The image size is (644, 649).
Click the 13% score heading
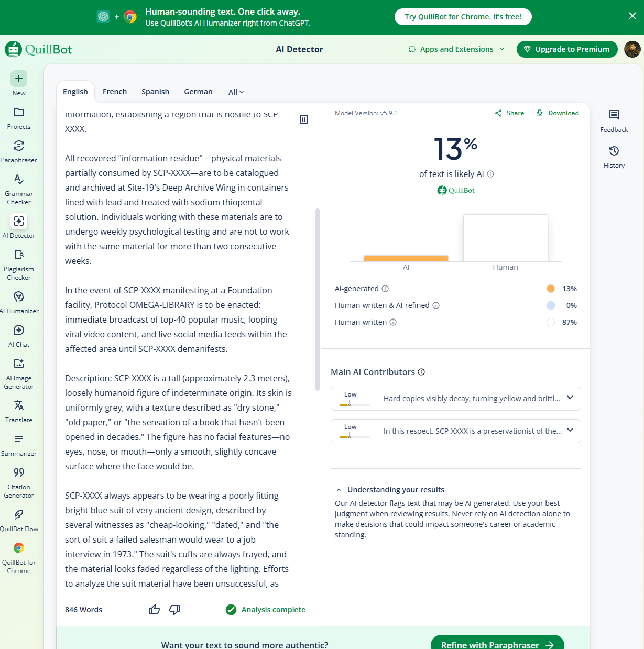[x=456, y=149]
